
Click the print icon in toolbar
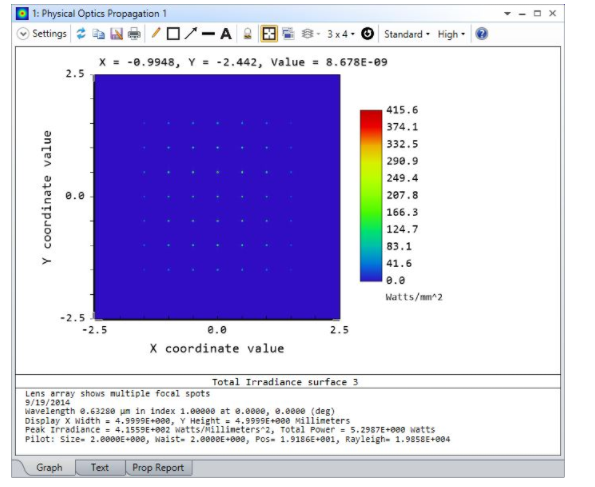[134, 34]
